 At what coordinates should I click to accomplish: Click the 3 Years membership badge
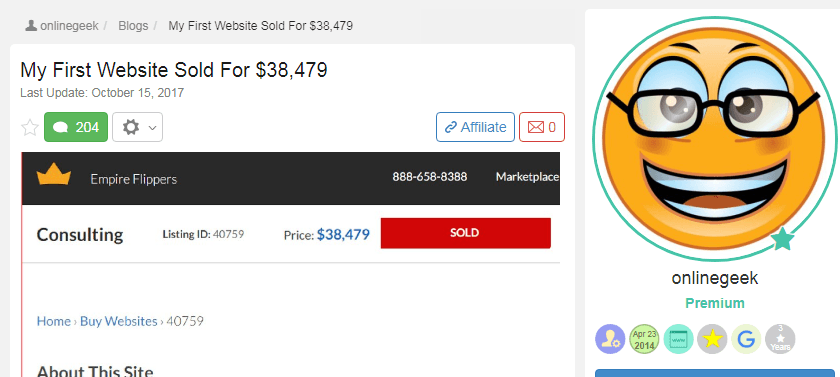pos(780,339)
